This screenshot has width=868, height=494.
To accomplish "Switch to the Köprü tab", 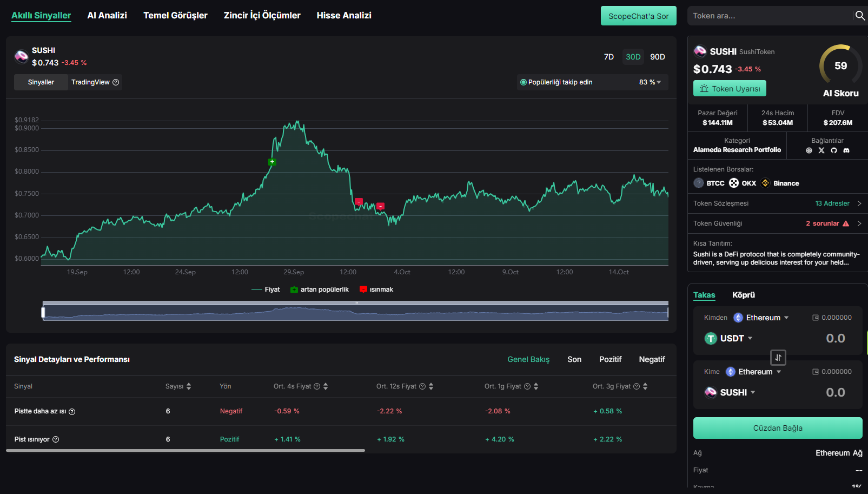I will click(744, 295).
